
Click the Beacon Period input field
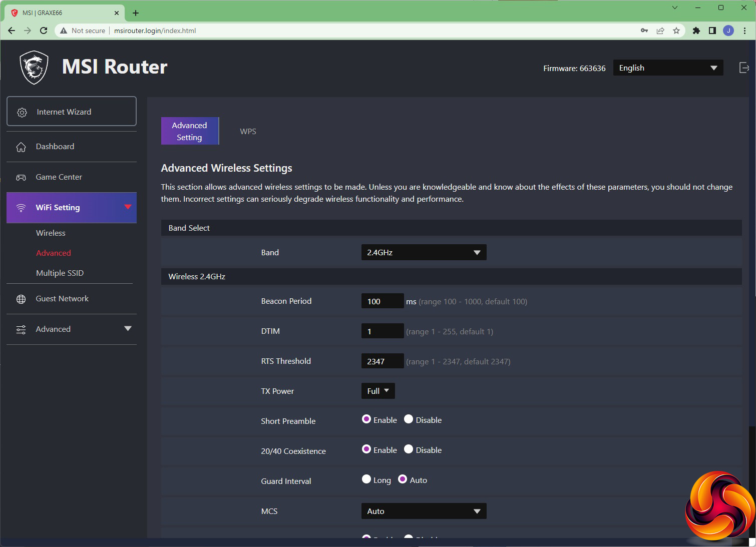[x=382, y=301]
